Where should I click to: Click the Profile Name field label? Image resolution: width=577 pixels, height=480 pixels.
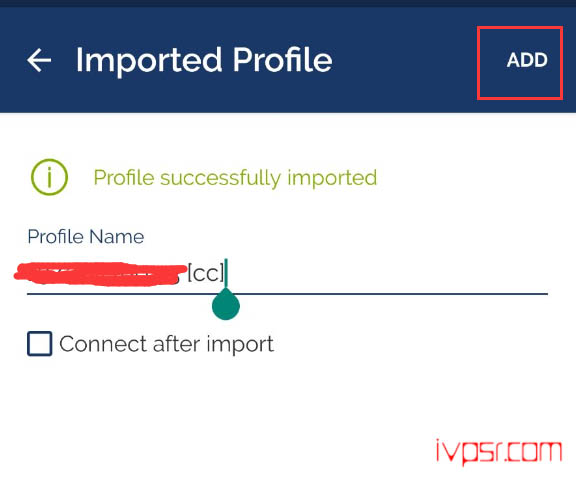point(86,237)
